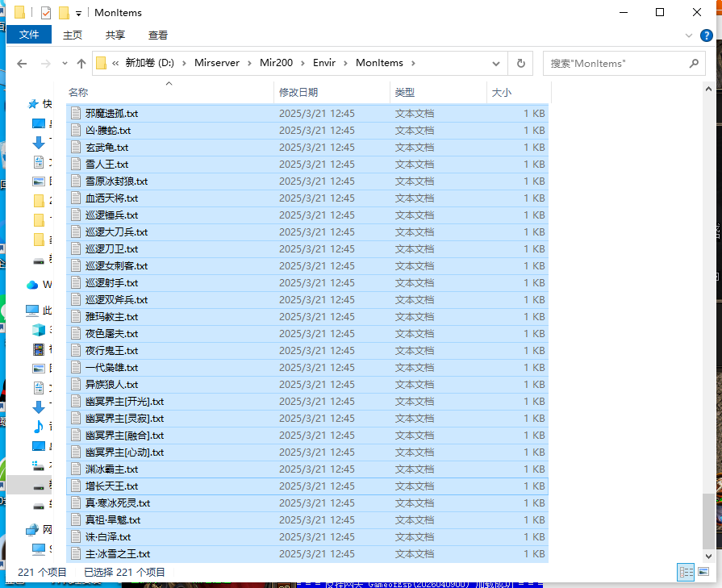Viewport: 722px width, 588px height.
Task: Select file 雪人王.txt
Action: (307, 165)
